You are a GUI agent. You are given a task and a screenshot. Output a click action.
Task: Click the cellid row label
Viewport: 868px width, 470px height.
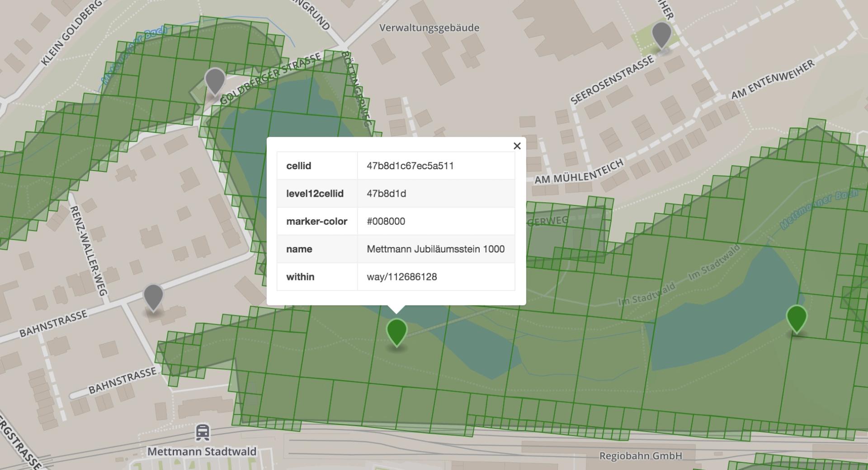[298, 166]
